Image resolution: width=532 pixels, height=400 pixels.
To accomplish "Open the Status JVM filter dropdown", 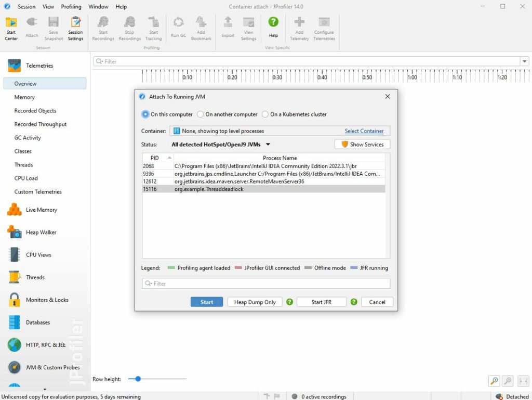I will (x=221, y=144).
